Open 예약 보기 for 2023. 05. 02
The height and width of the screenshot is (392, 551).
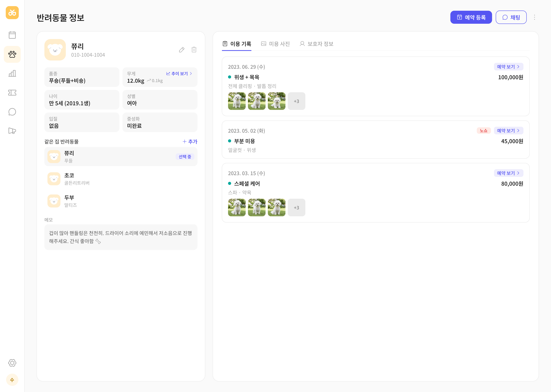tap(508, 131)
